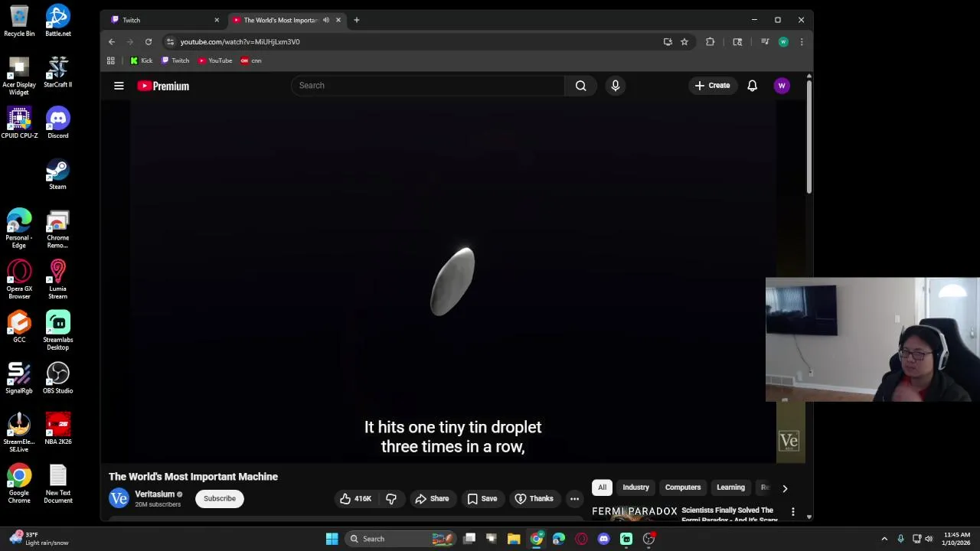
Task: View site information icon in address bar
Action: coord(170,42)
